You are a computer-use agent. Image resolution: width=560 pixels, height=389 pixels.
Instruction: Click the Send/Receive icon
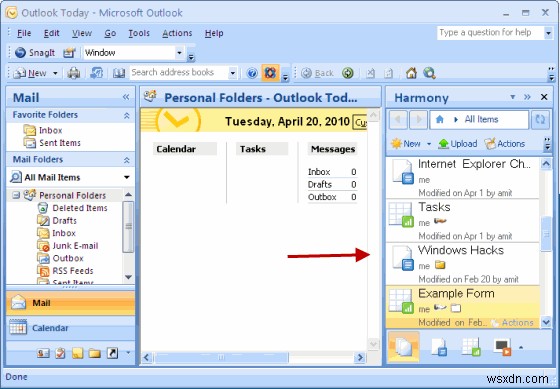pos(96,73)
